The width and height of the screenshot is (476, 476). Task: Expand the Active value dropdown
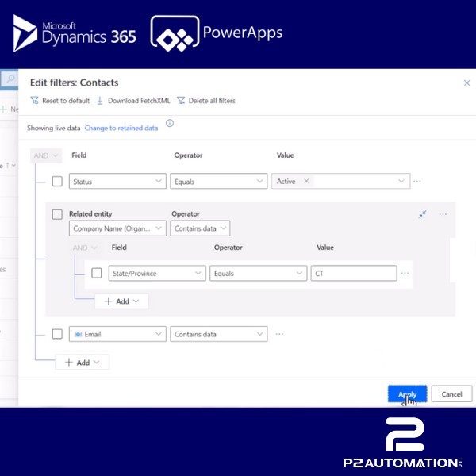pyautogui.click(x=401, y=181)
